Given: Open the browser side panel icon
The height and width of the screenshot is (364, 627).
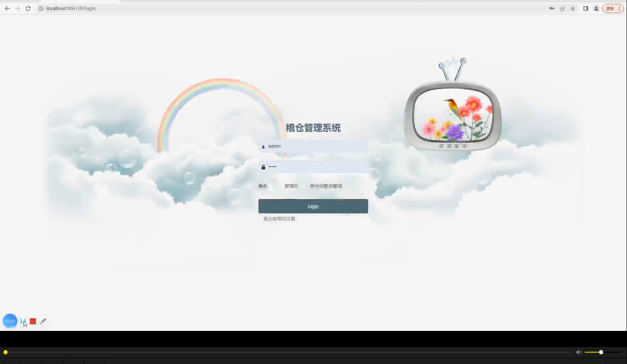Looking at the screenshot, I should tap(586, 8).
